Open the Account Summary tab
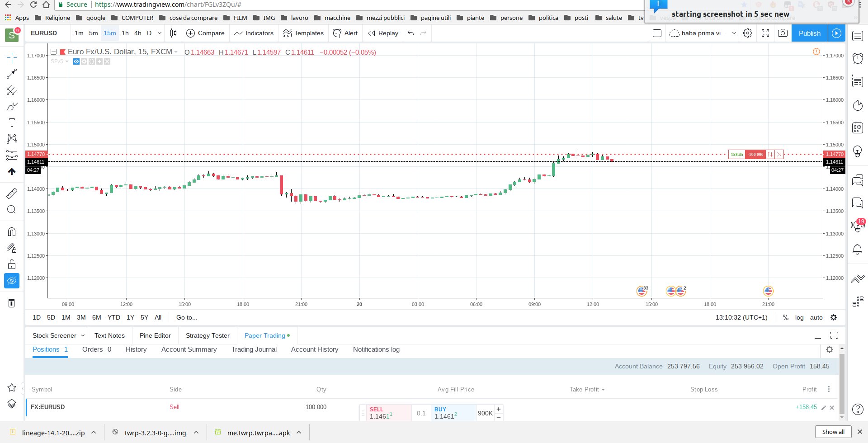Viewport: 868px width, 443px height. pyautogui.click(x=189, y=349)
